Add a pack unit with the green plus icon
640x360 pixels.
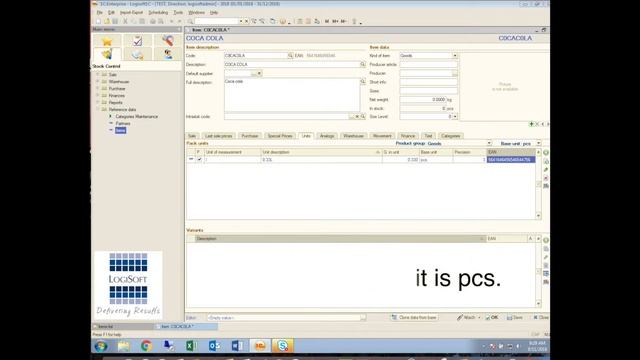coord(546,153)
